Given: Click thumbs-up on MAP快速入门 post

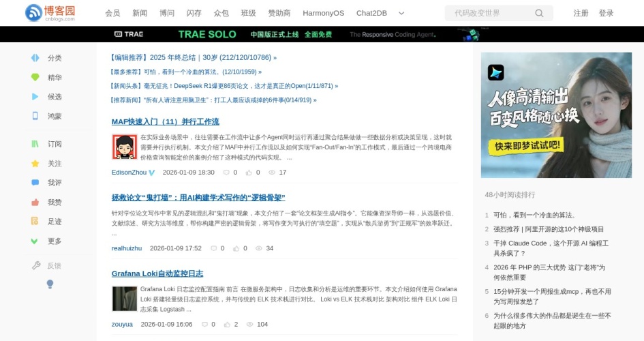Looking at the screenshot, I should (248, 173).
